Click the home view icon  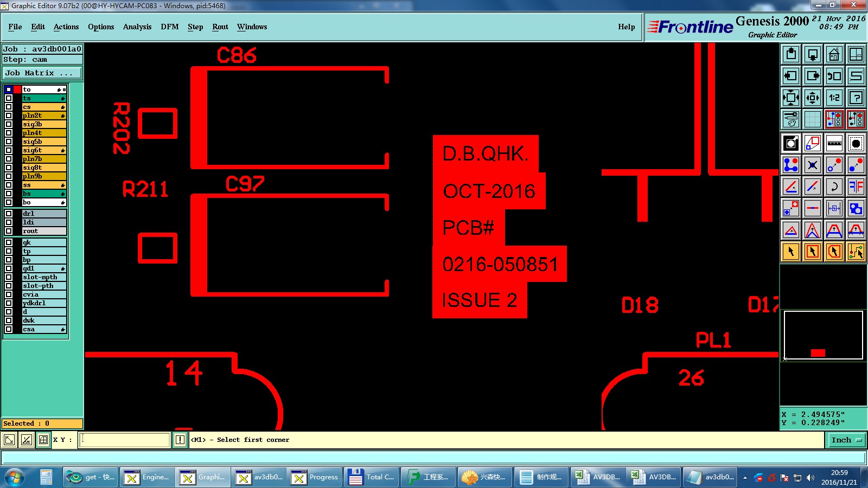pyautogui.click(x=834, y=54)
